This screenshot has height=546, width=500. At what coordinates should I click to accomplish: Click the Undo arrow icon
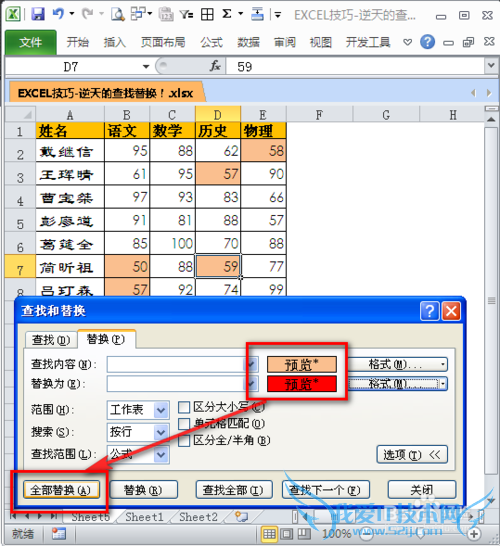58,14
